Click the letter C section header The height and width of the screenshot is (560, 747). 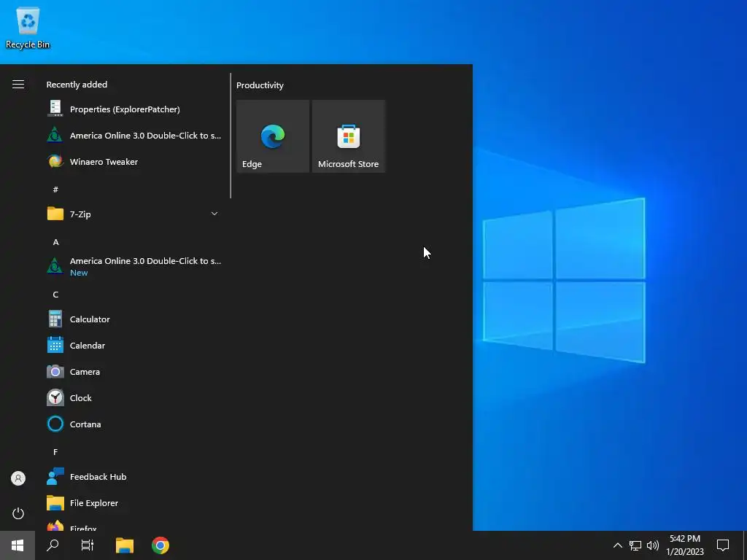55,295
